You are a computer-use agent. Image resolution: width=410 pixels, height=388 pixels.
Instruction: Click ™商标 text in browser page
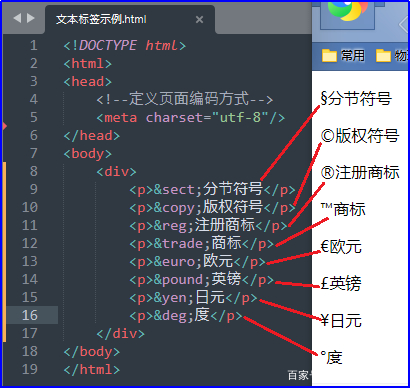coord(343,209)
